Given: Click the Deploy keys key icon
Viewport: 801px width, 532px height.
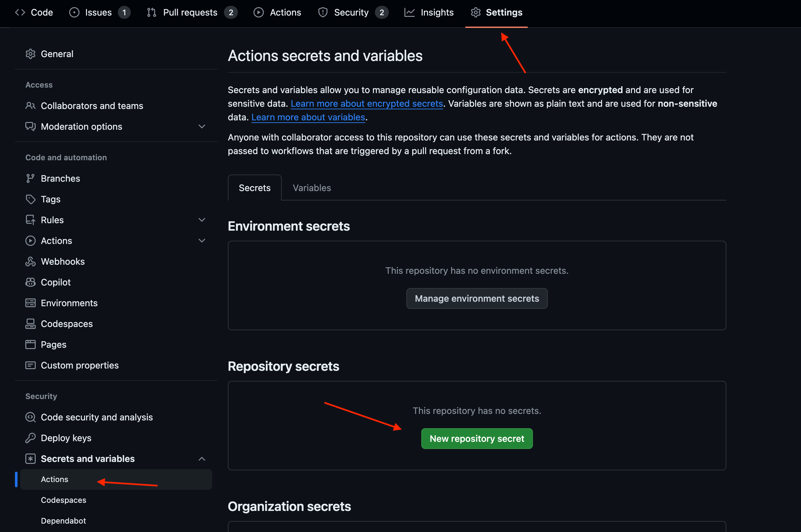Looking at the screenshot, I should (x=30, y=438).
